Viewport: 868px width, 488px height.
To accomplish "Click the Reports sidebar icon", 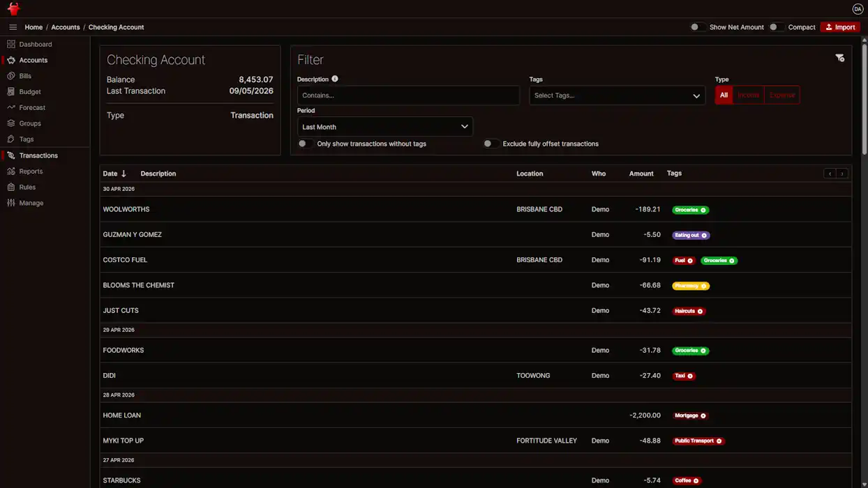I will click(11, 171).
